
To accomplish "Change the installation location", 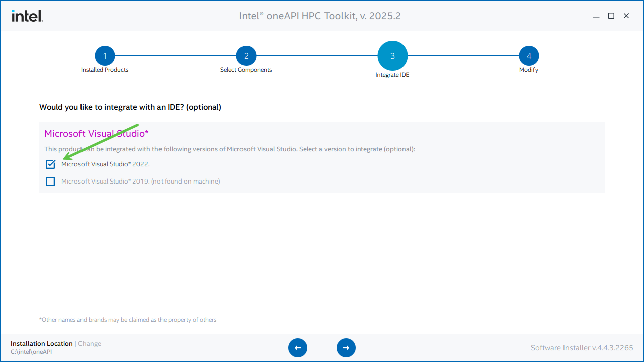I will pos(90,344).
